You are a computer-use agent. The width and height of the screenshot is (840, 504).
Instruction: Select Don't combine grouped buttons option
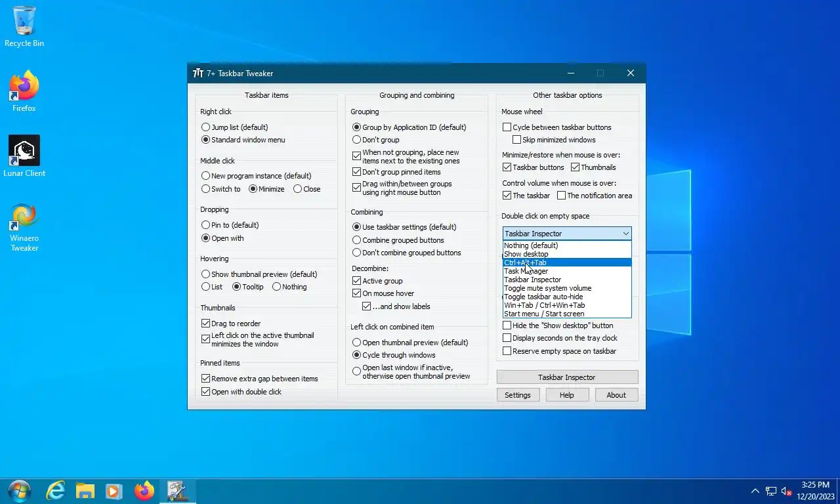point(406,253)
